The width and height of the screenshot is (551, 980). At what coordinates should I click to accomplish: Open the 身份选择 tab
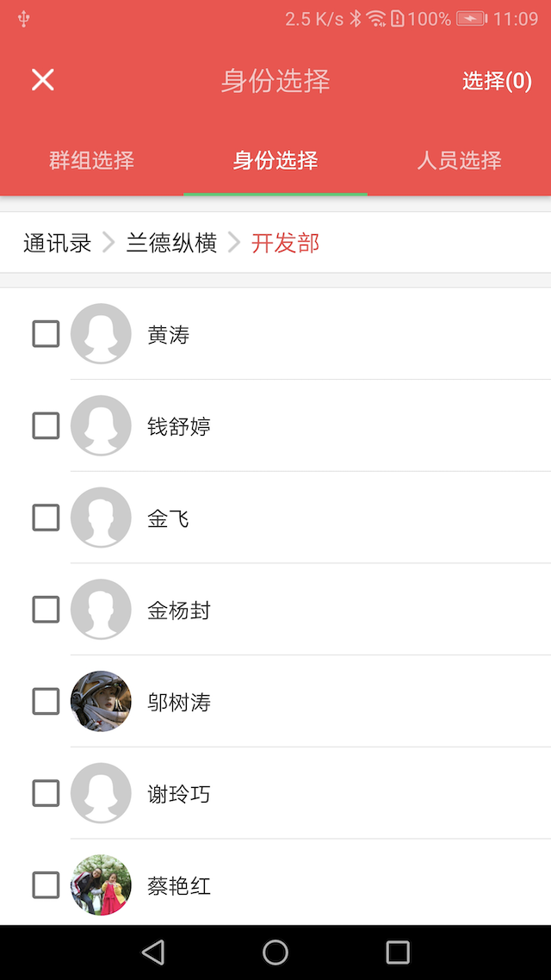[x=275, y=160]
